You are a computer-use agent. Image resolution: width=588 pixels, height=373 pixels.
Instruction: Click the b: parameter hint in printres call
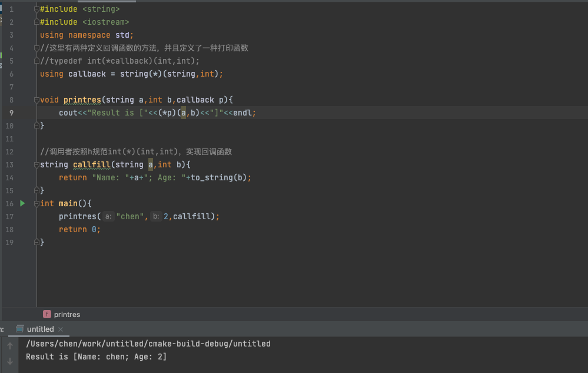pyautogui.click(x=155, y=216)
